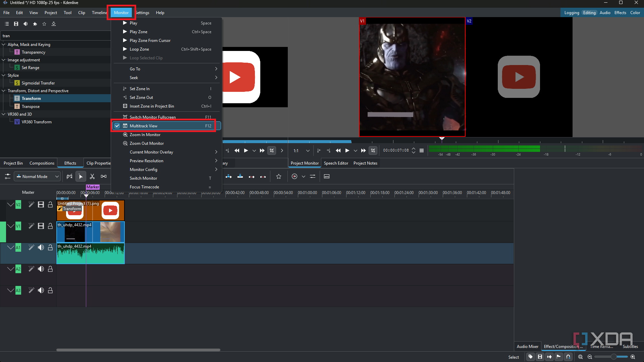Lock audio track A3

[50, 290]
